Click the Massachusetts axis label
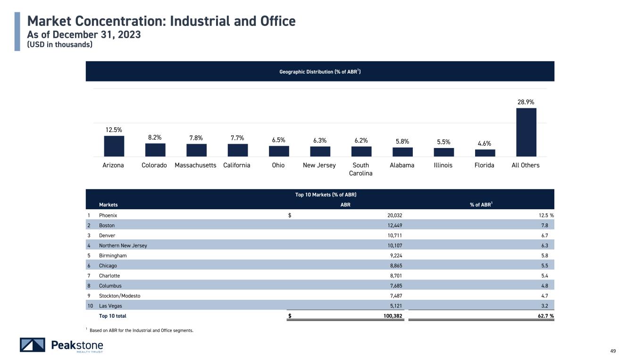 click(x=195, y=165)
